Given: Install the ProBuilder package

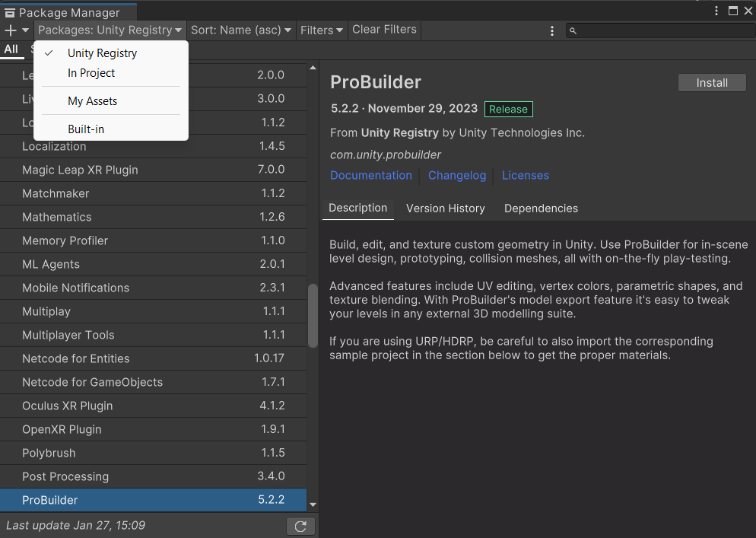Looking at the screenshot, I should [x=712, y=83].
